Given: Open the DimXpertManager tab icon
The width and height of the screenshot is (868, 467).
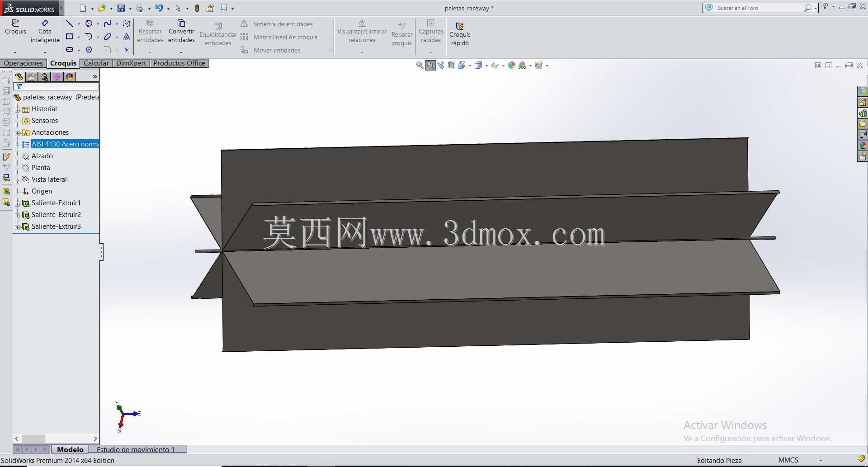Looking at the screenshot, I should coord(57,77).
